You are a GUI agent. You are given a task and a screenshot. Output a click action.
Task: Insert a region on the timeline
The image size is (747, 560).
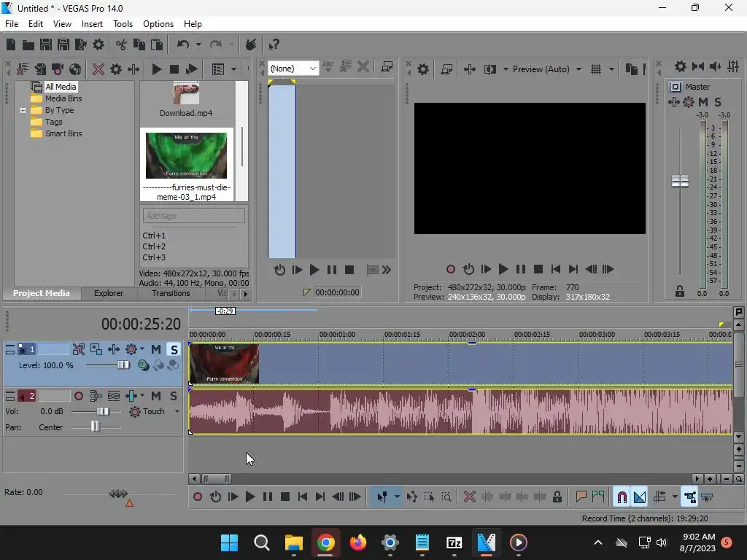tap(598, 497)
